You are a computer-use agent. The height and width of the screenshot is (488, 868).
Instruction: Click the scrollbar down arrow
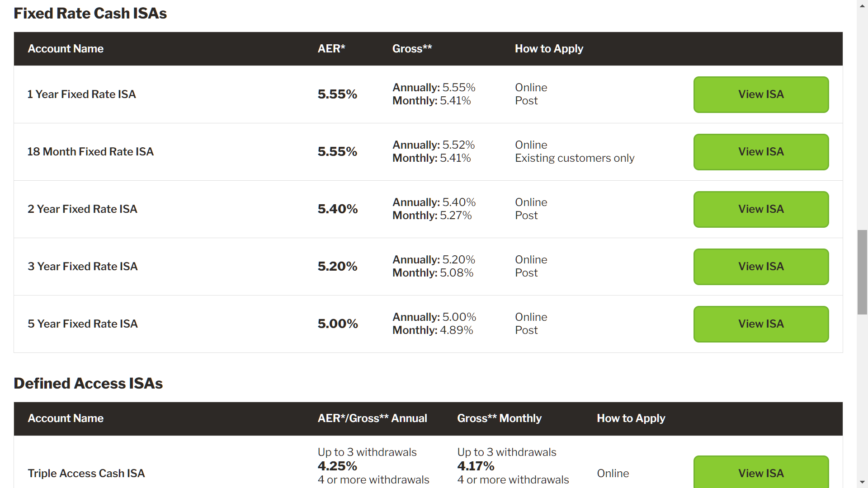(862, 483)
